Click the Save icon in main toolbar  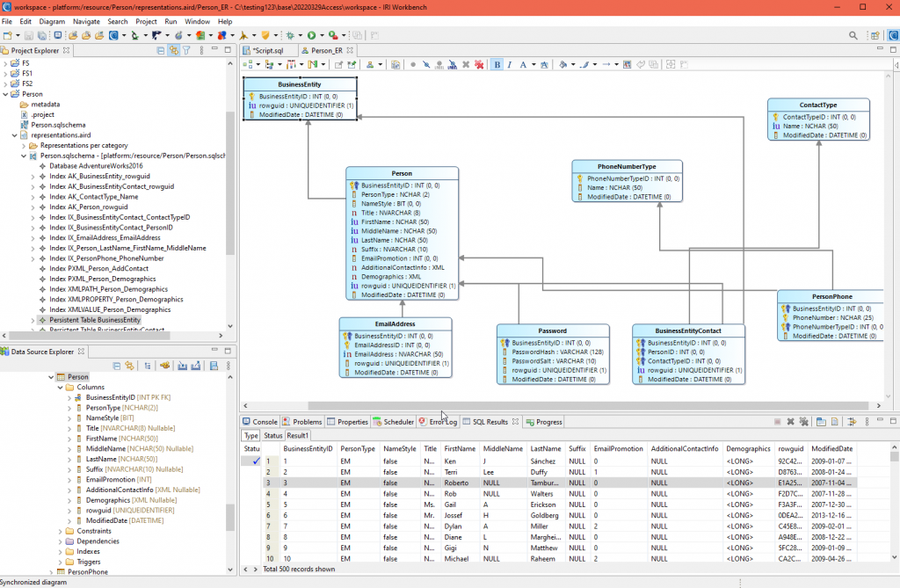[29, 35]
